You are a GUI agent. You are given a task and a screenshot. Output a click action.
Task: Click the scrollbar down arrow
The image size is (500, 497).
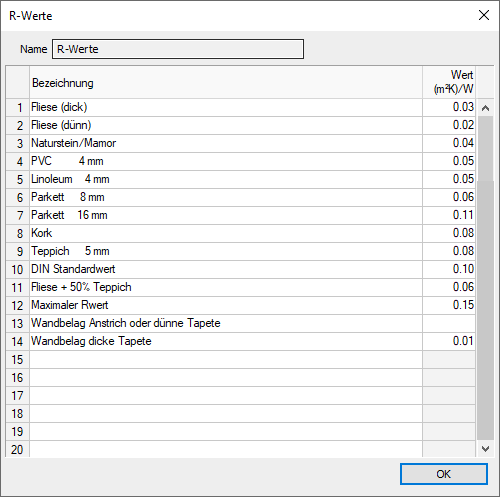tap(485, 449)
